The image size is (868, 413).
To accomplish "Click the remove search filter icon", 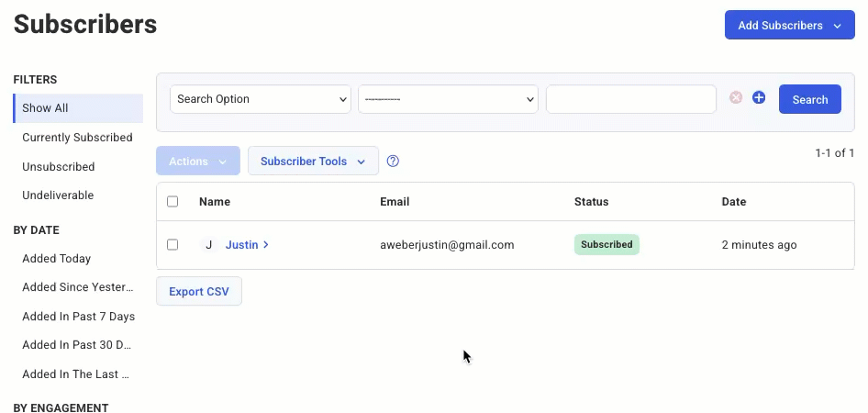I will pos(736,98).
